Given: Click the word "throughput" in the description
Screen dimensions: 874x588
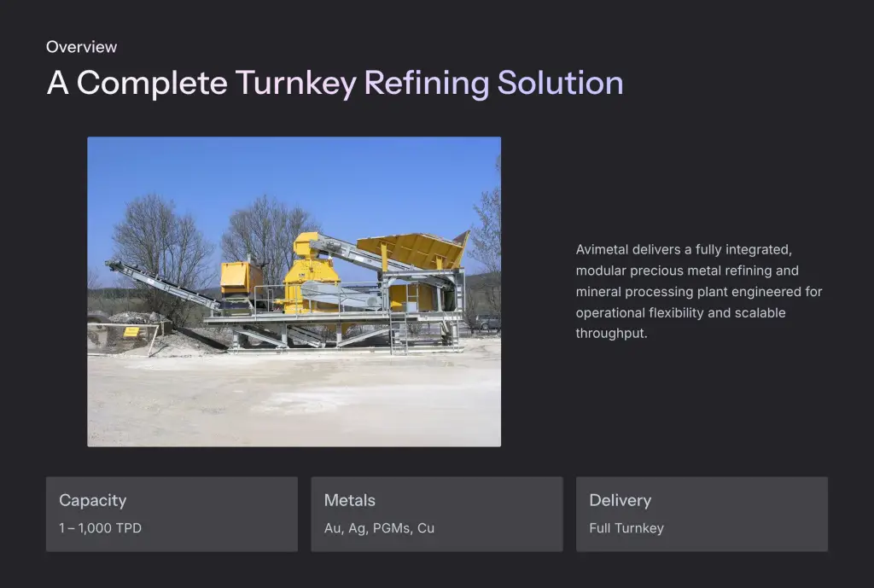Looking at the screenshot, I should point(610,333).
